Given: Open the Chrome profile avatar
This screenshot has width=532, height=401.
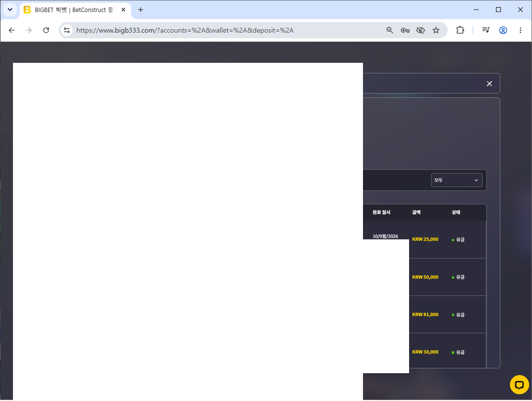Looking at the screenshot, I should click(503, 30).
